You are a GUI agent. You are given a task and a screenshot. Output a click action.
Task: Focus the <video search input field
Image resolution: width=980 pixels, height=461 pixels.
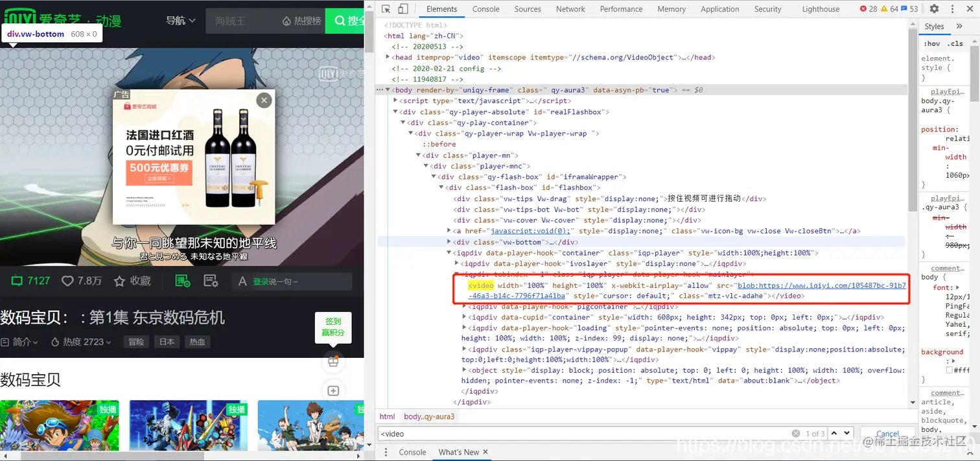[583, 434]
